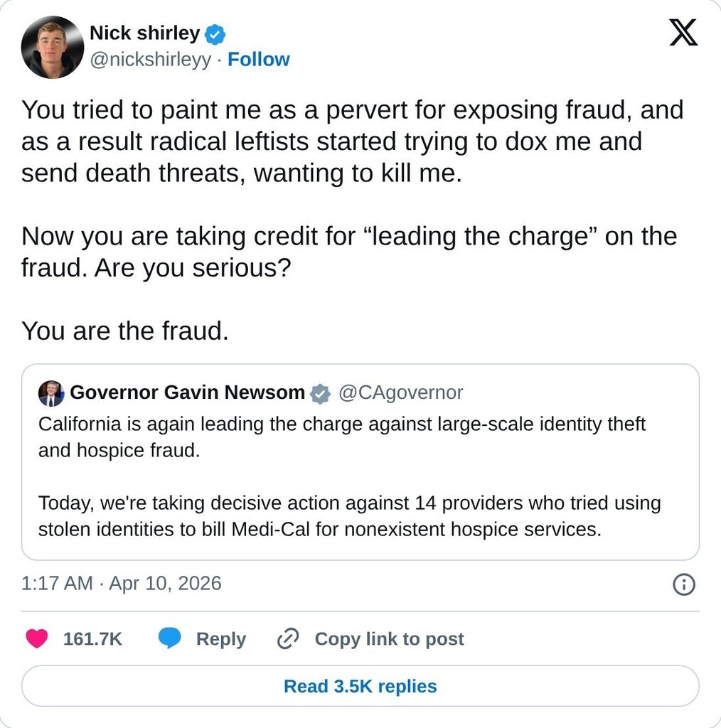This screenshot has width=721, height=728.
Task: Open the quoted tweet about hospice fraud
Action: [360, 476]
